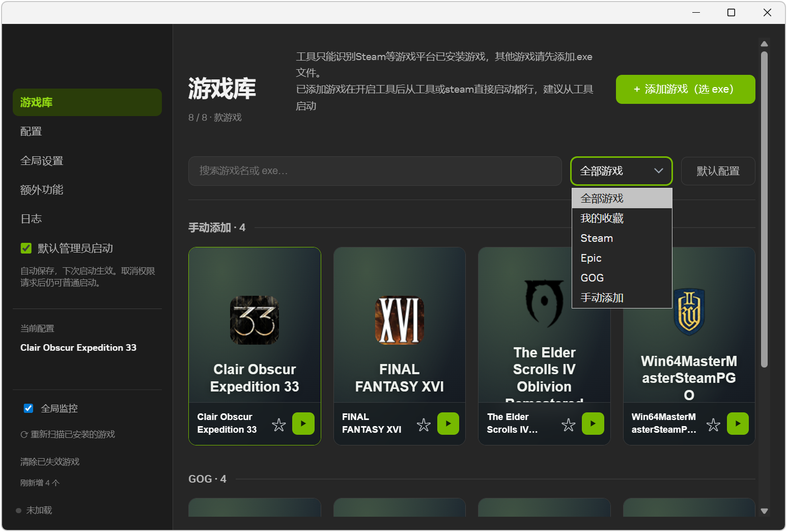Select GOG filter option
This screenshot has width=787, height=532.
tap(622, 278)
